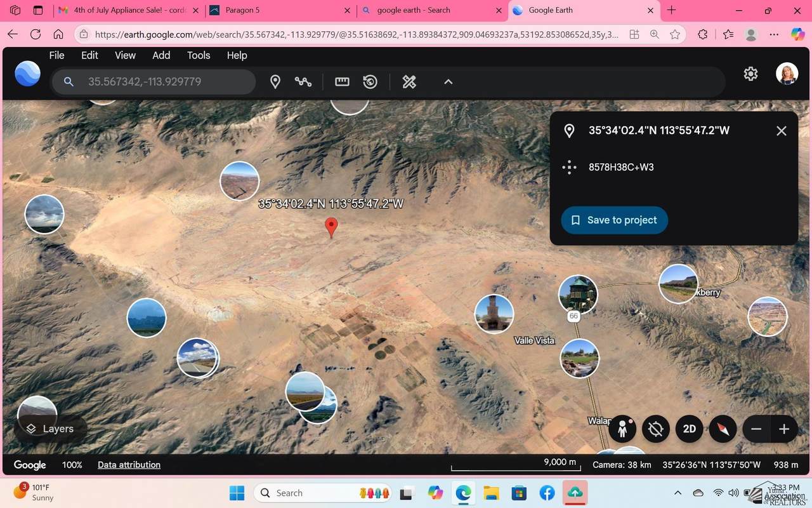Open Google Earth settings gear
Viewport: 812px width, 508px height.
pos(750,74)
